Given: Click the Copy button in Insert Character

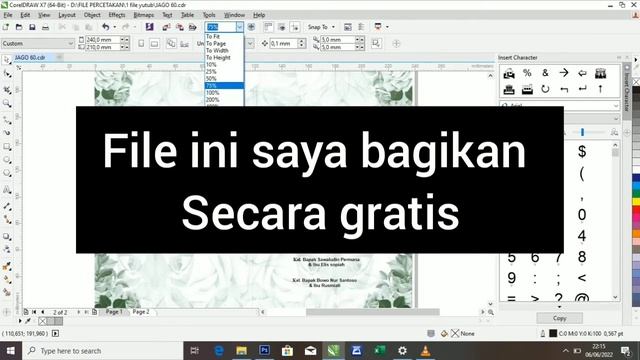Looking at the screenshot, I should click(560, 318).
